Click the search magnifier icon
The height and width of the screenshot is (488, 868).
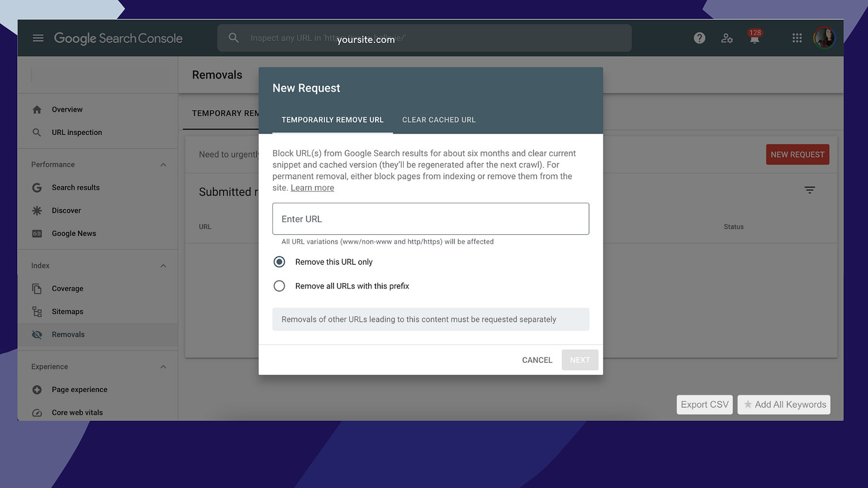(x=234, y=38)
